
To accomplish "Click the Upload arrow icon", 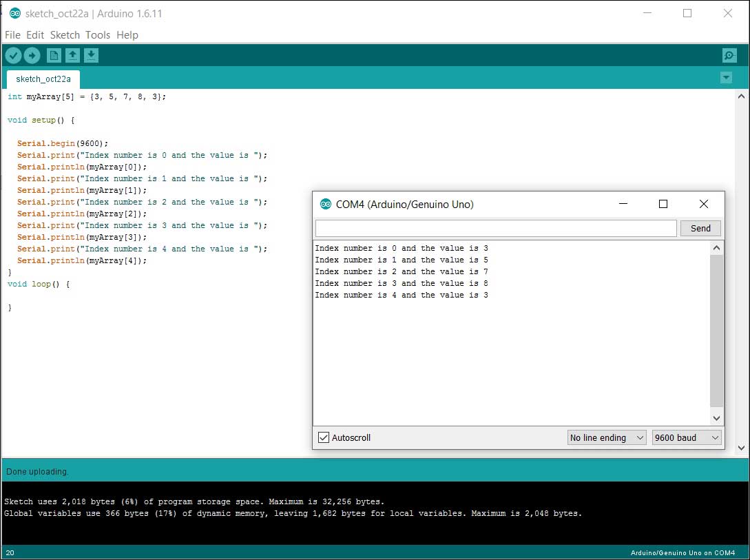I will pos(32,56).
